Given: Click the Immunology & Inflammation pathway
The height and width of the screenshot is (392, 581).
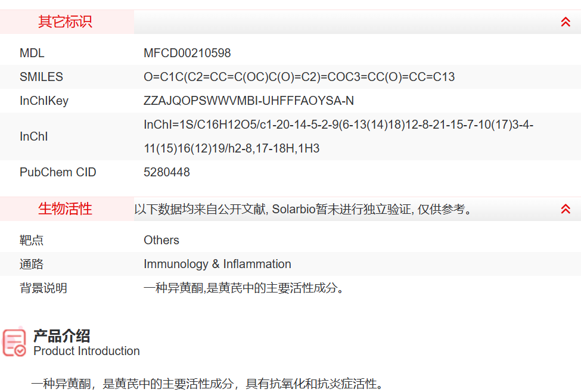Looking at the screenshot, I should [218, 264].
